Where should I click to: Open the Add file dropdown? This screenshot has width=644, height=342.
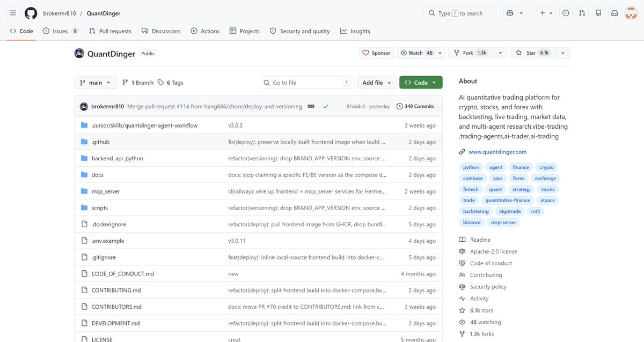(x=377, y=83)
